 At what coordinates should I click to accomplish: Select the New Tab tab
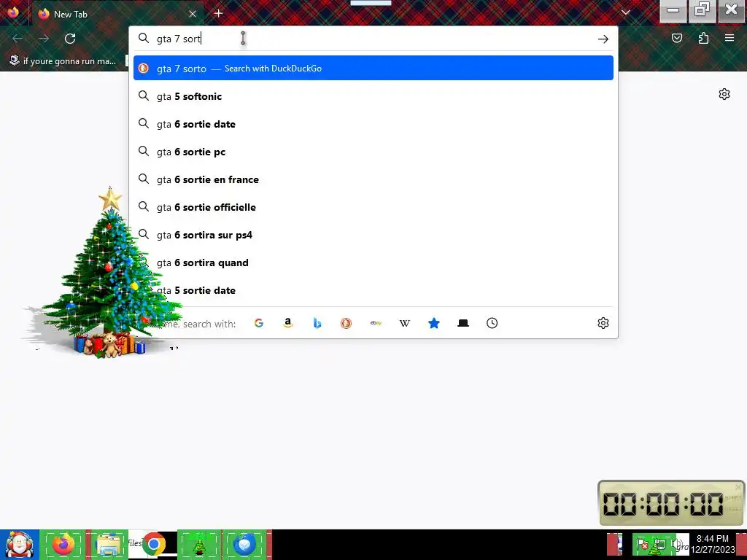(x=117, y=14)
